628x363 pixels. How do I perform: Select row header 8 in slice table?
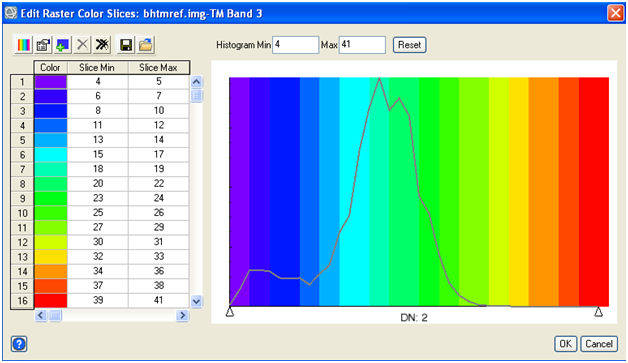[22, 184]
